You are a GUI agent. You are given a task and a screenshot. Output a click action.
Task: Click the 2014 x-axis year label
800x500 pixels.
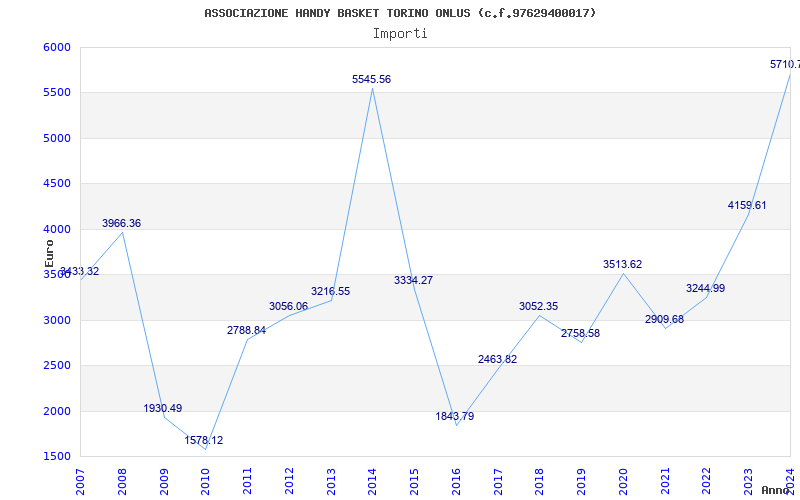(372, 482)
